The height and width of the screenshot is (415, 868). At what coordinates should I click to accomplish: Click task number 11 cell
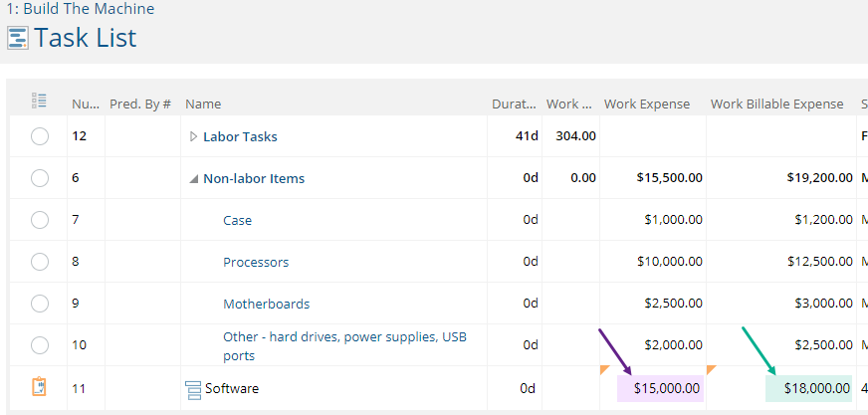tap(79, 388)
